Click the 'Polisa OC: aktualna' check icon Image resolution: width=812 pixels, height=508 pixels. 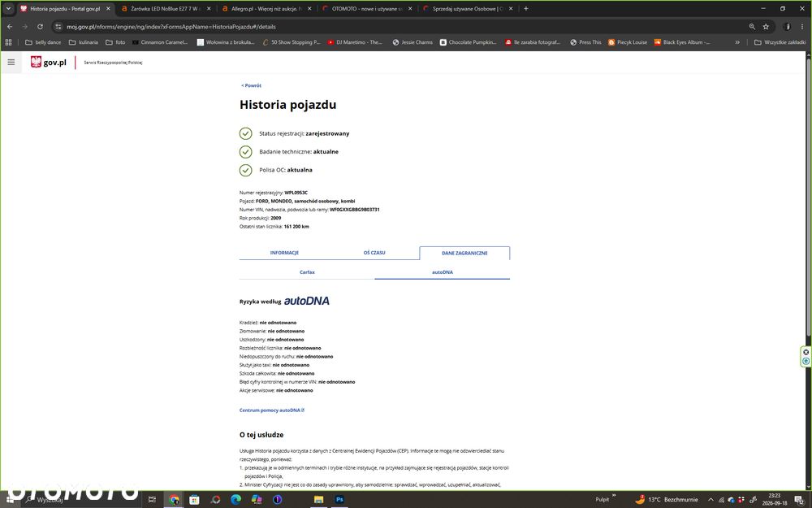point(245,170)
